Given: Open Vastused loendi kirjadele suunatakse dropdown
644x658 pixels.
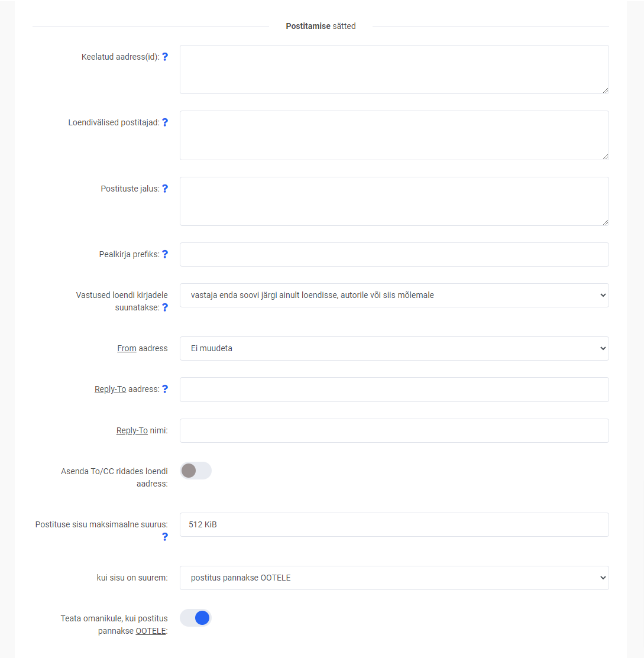Looking at the screenshot, I should [394, 295].
